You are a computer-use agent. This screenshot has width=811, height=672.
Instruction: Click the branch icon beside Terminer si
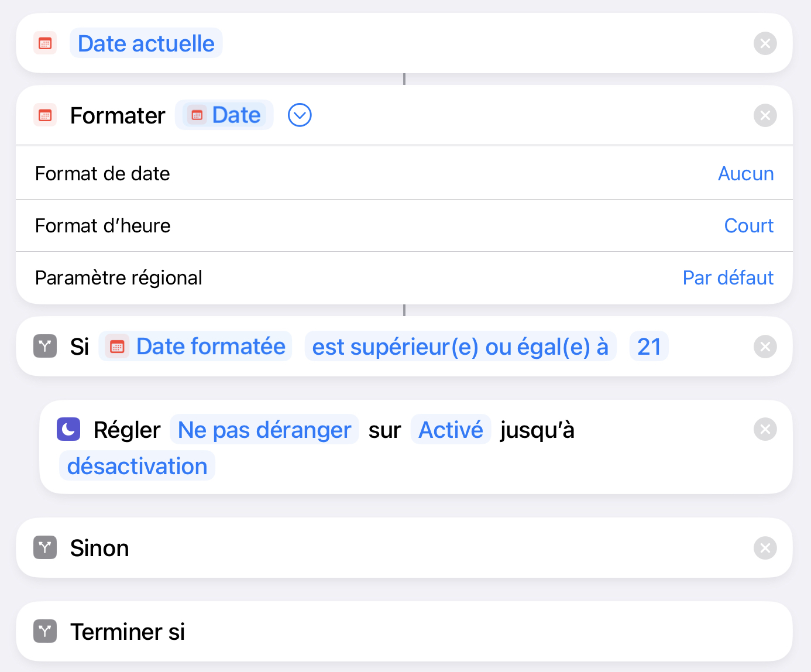pyautogui.click(x=45, y=632)
